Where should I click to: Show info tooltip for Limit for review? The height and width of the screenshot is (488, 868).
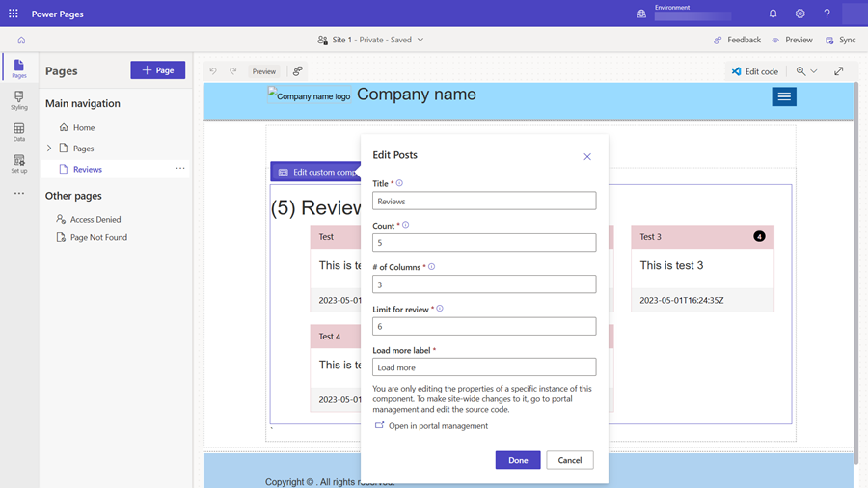(440, 309)
